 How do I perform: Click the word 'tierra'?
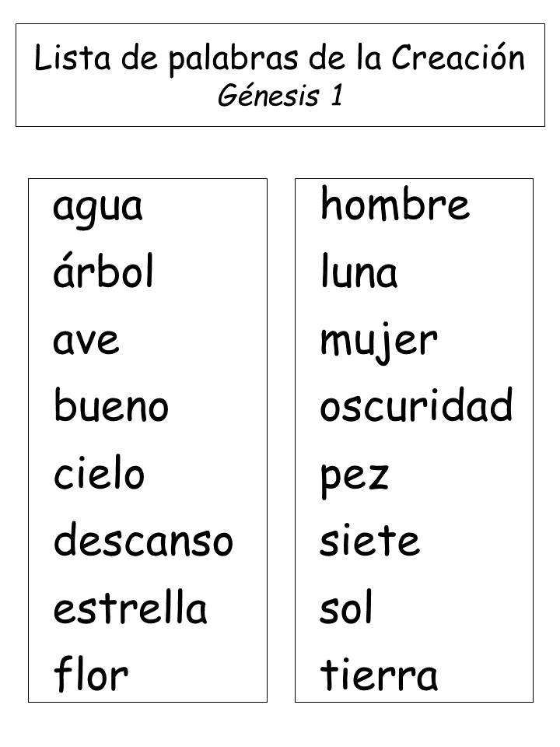click(379, 675)
